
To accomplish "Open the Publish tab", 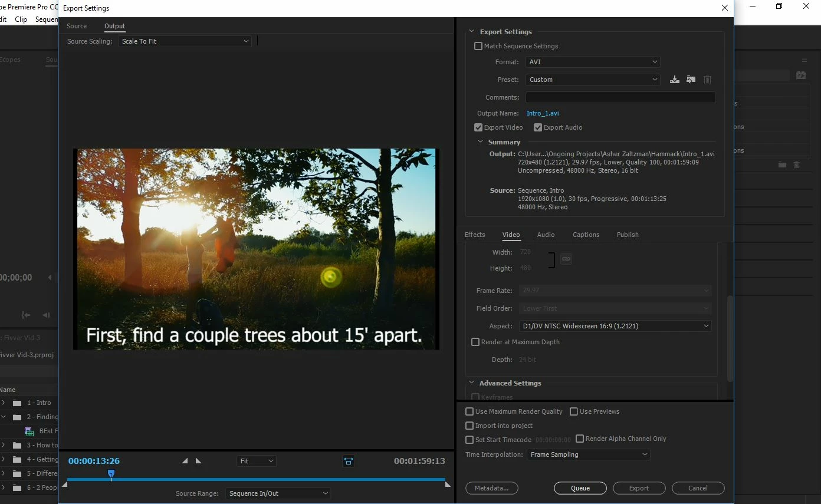I will pos(628,235).
